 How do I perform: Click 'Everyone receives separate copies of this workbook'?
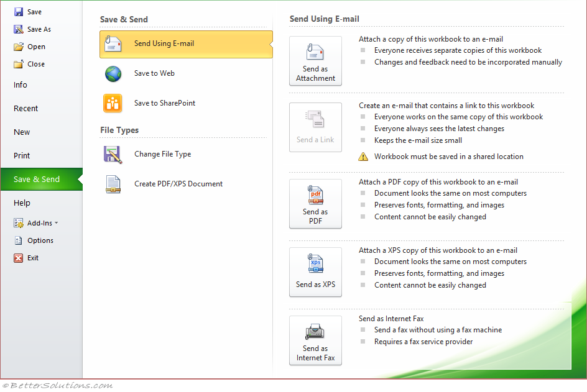click(x=458, y=50)
